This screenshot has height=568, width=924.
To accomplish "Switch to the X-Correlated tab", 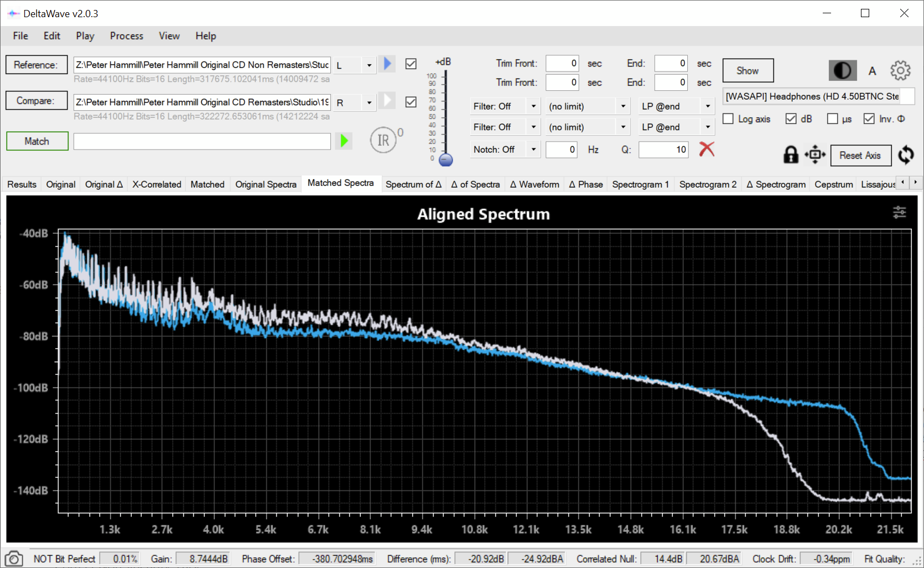I will 157,184.
